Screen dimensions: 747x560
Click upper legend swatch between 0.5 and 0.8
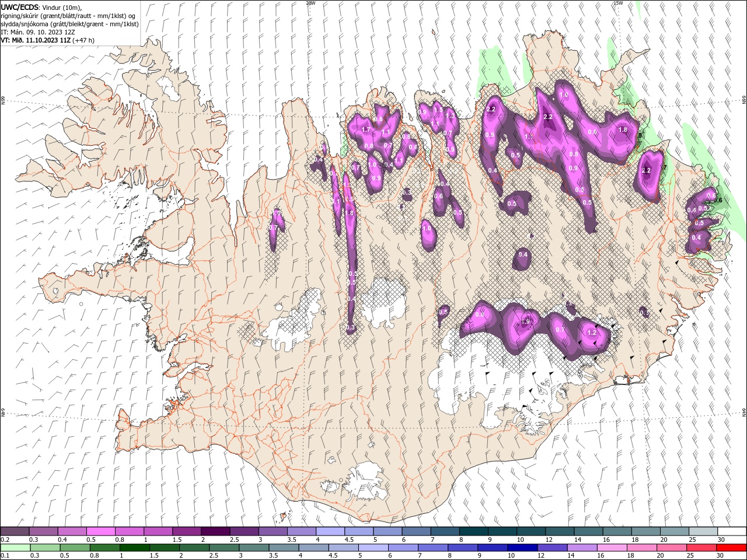pyautogui.click(x=100, y=531)
